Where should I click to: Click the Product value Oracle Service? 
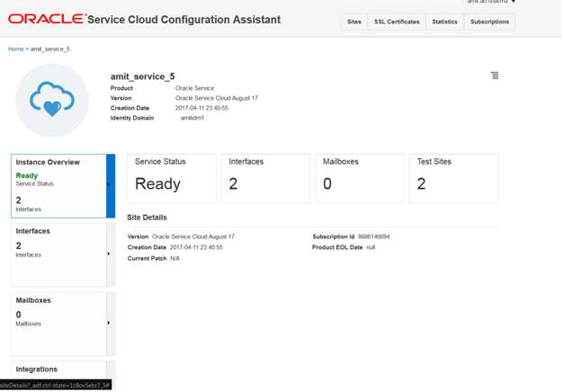[x=194, y=88]
